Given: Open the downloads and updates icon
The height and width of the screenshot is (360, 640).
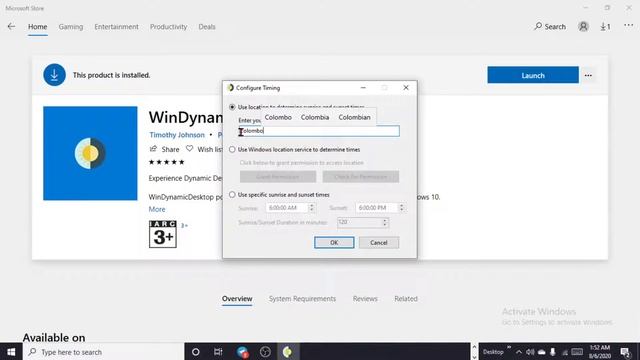Looking at the screenshot, I should (x=605, y=27).
